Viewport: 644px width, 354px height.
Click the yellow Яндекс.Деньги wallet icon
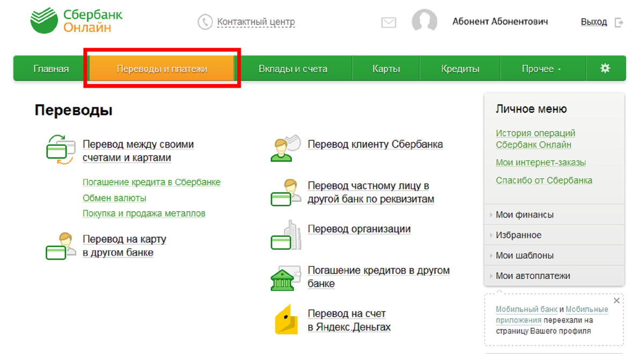click(286, 319)
